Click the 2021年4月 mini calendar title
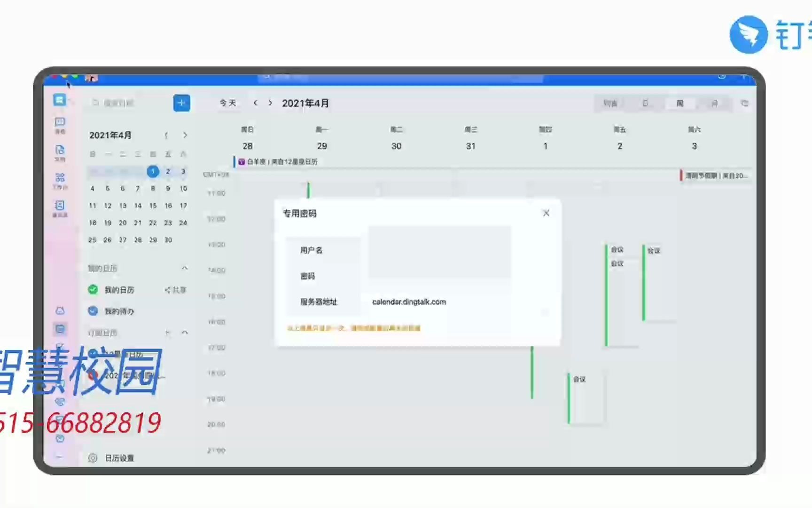Screen dimensions: 812x508 tap(110, 135)
